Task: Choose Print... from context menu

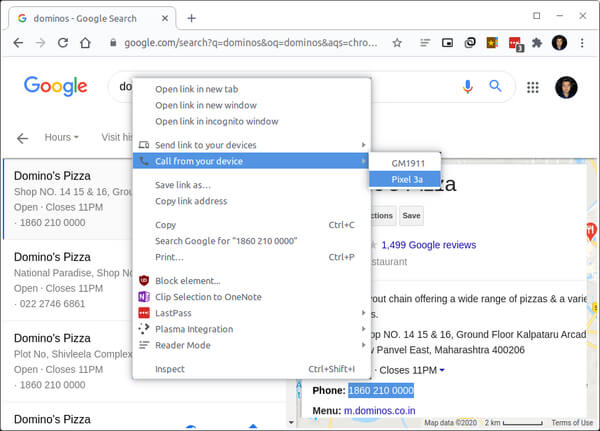Action: pos(252,257)
